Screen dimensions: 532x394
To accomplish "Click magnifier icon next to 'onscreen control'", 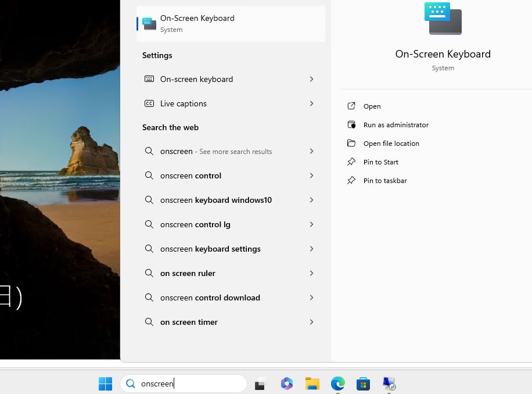I will pos(149,175).
